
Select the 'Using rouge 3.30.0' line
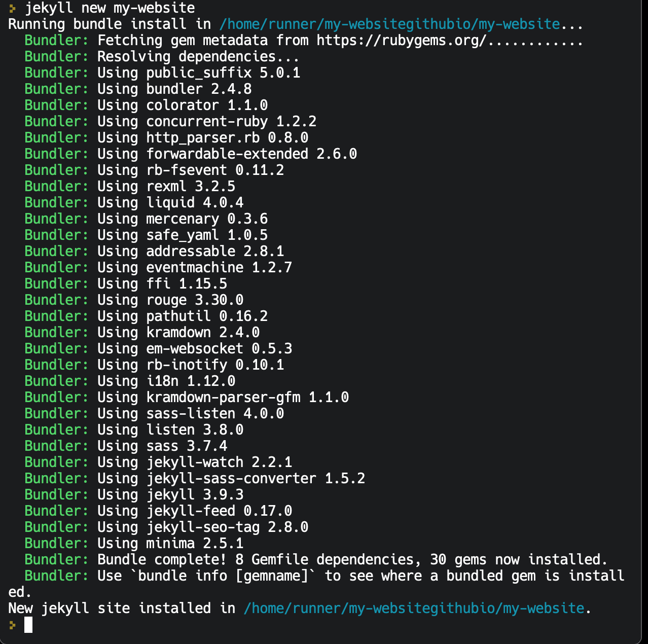170,300
